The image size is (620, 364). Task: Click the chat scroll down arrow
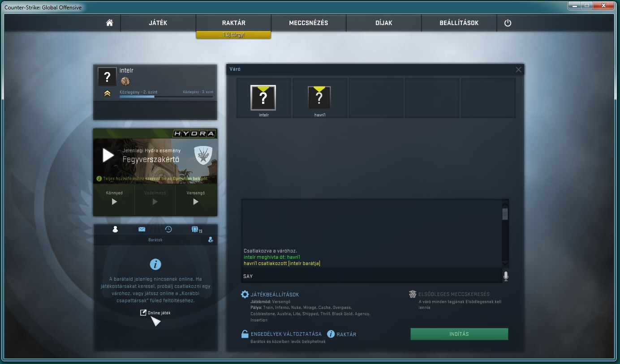coord(505,264)
